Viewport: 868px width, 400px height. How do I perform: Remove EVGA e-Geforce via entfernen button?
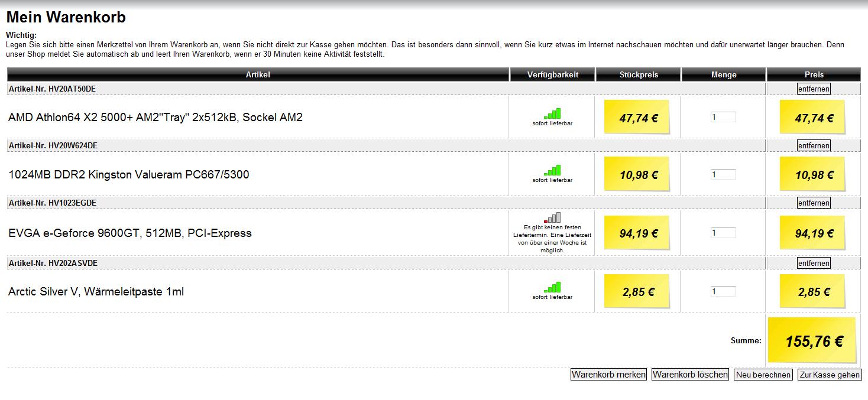(814, 203)
